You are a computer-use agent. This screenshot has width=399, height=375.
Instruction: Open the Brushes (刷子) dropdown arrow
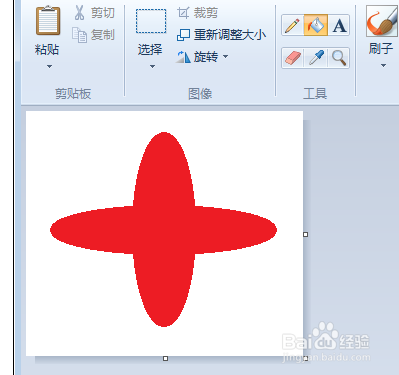383,66
